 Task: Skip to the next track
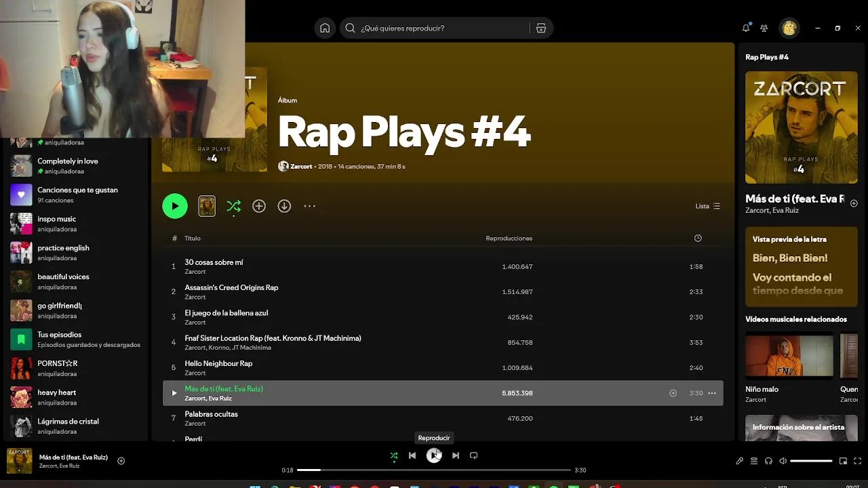click(x=456, y=455)
